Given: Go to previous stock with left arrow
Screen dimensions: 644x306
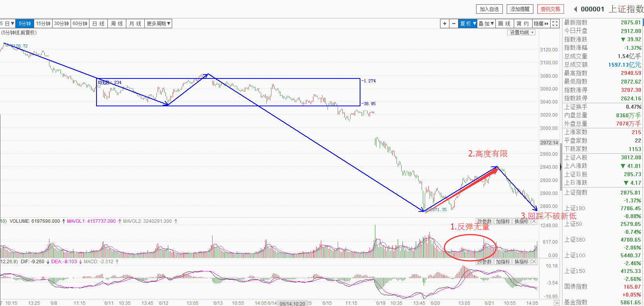Looking at the screenshot, I should pyautogui.click(x=575, y=9).
